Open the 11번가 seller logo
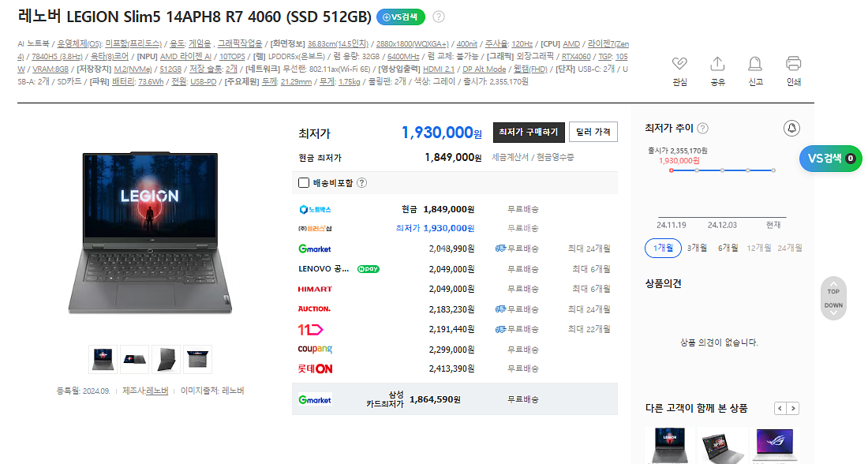Screen dimensions: 868x464 310,329
